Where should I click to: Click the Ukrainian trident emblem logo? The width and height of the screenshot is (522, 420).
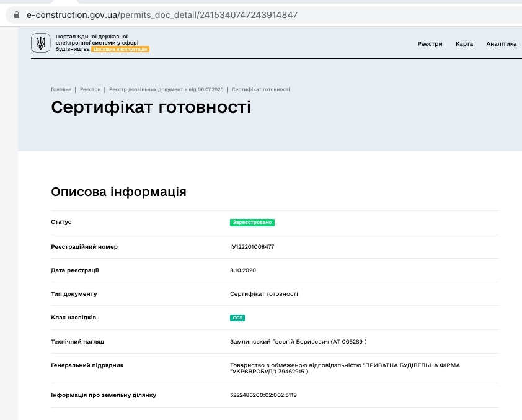point(41,43)
